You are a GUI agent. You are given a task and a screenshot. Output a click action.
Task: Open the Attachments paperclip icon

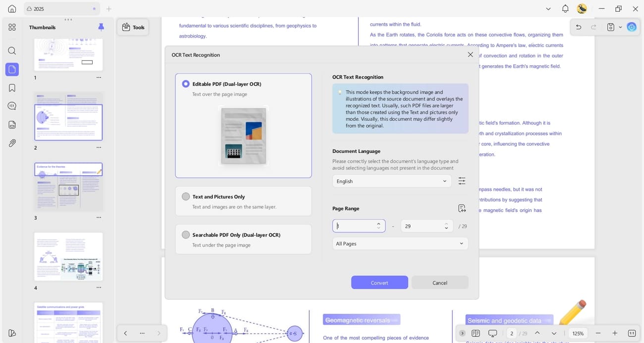pos(12,143)
